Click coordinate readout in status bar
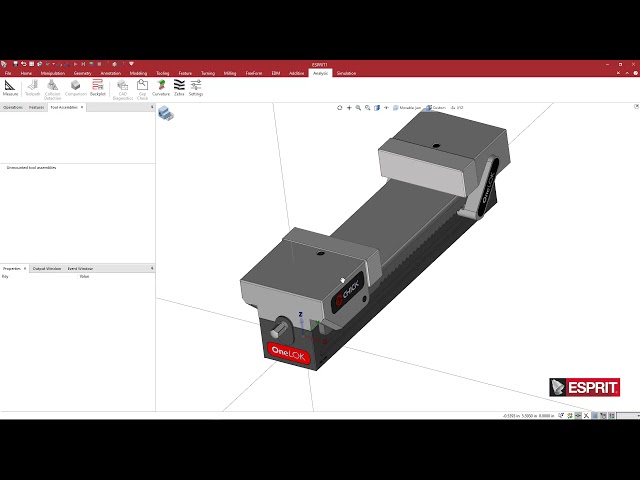 point(528,416)
